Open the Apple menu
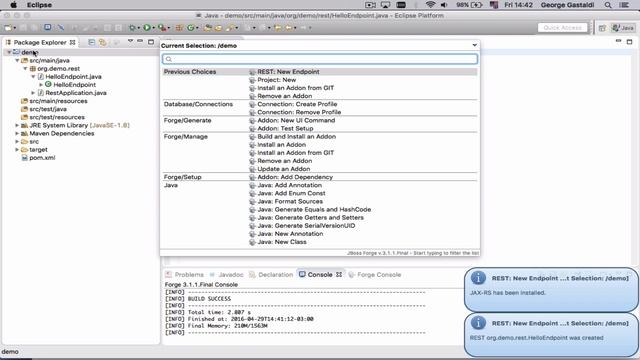Image resolution: width=640 pixels, height=360 pixels. click(13, 5)
